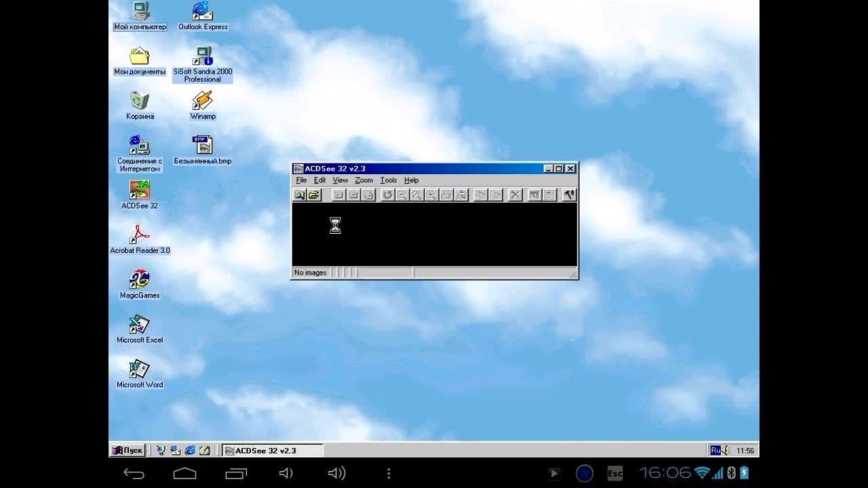Tap the 16:06 Android clock
The height and width of the screenshot is (488, 868).
pos(665,473)
